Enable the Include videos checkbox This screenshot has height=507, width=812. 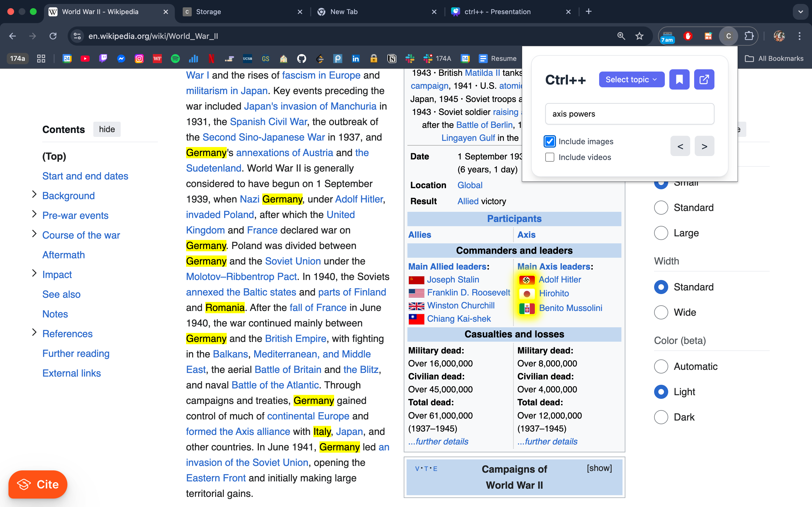click(x=550, y=157)
